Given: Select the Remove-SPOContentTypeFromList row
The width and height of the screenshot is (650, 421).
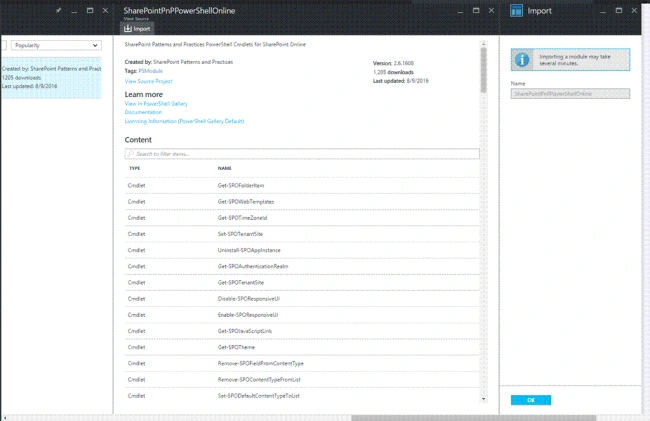Looking at the screenshot, I should coord(302,380).
